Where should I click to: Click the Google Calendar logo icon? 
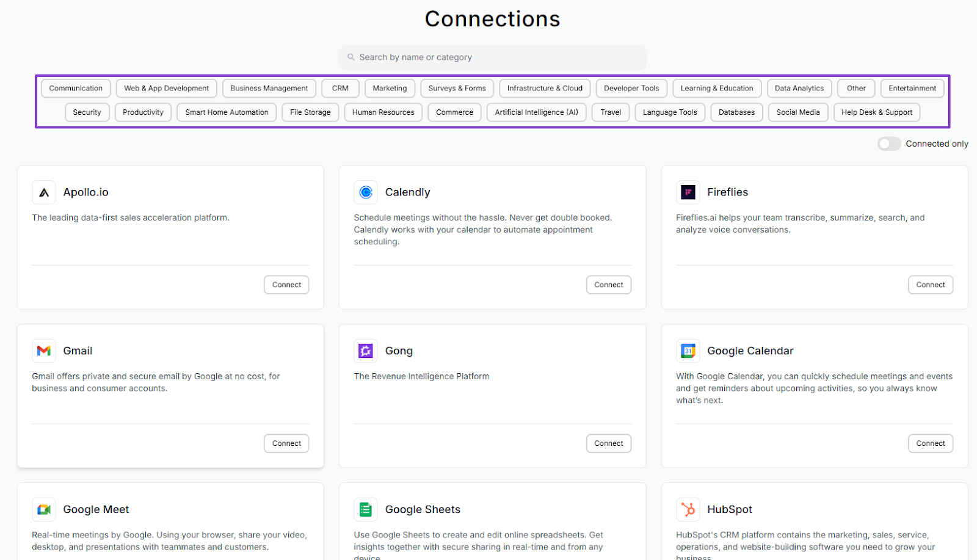tap(688, 351)
